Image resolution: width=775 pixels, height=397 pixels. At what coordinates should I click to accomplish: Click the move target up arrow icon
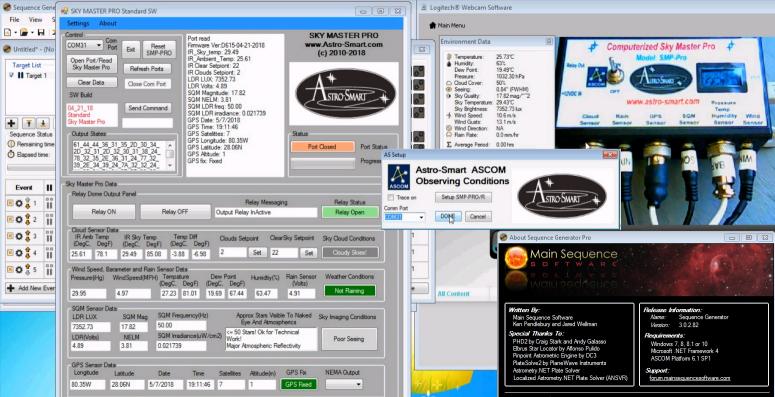coord(29,123)
